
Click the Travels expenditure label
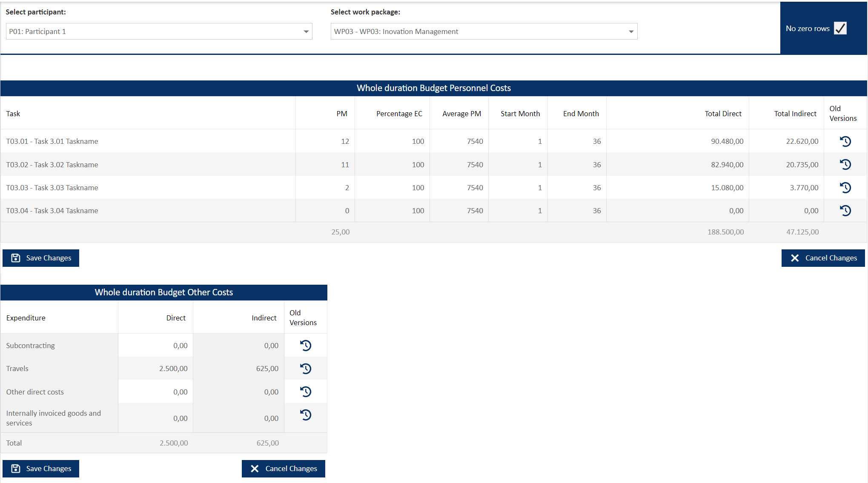[x=17, y=369]
